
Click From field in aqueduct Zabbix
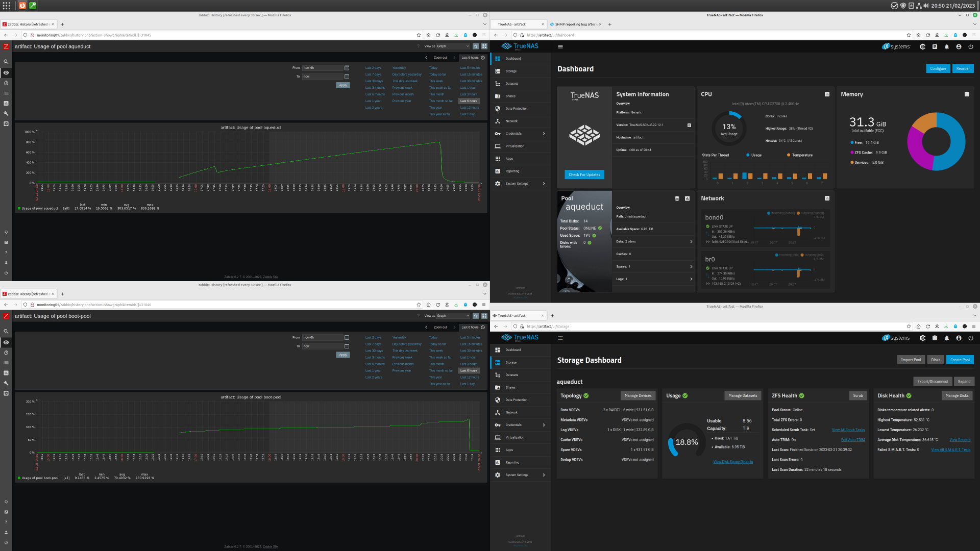point(323,68)
